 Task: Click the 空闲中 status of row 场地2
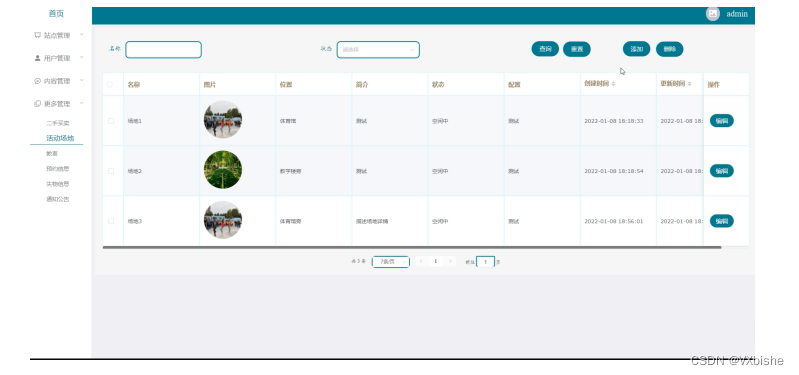pos(440,171)
